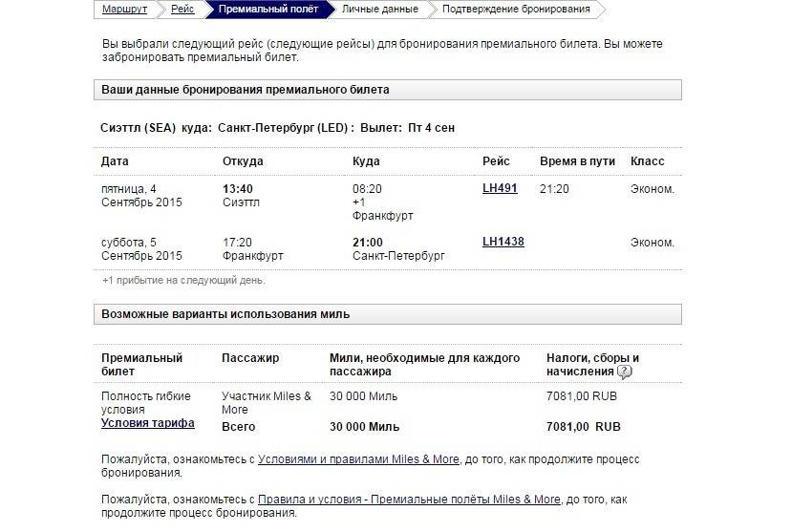Click the 21:00 Saint Petersburg arrival time
This screenshot has height=532, width=792.
click(368, 243)
